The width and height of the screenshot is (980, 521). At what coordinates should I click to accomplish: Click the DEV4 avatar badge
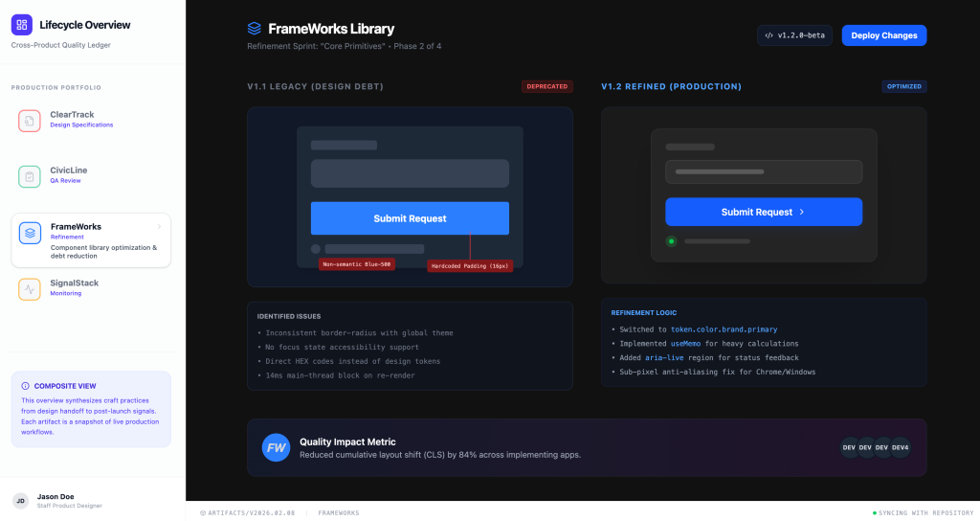[x=900, y=447]
